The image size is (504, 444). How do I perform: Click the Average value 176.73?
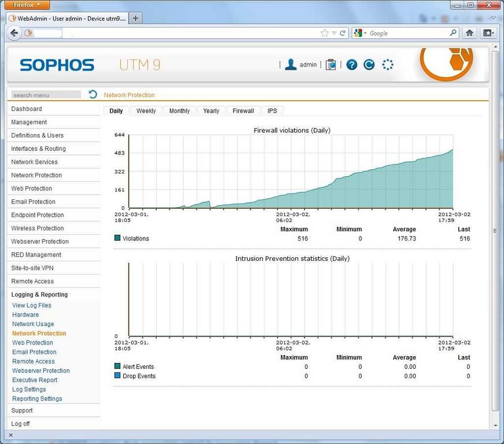click(x=406, y=239)
